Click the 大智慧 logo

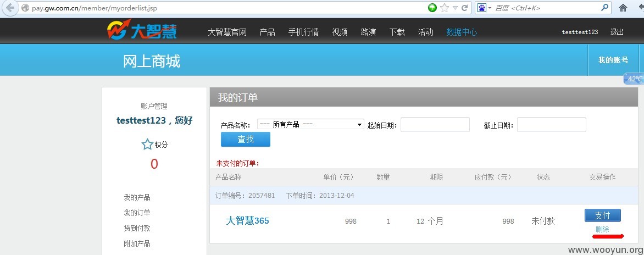pyautogui.click(x=142, y=30)
